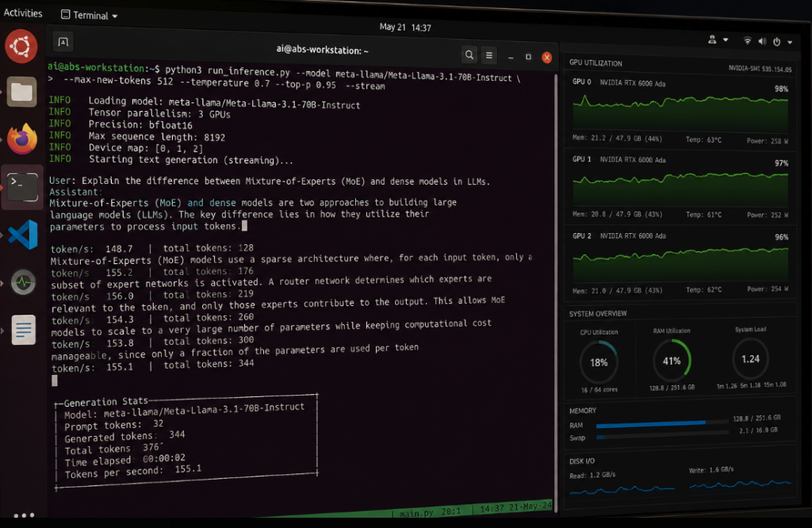Click the volume speaker icon

[762, 41]
